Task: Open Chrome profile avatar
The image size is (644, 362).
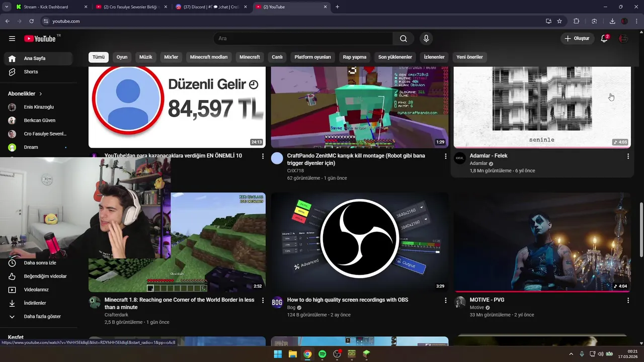Action: coord(624,21)
